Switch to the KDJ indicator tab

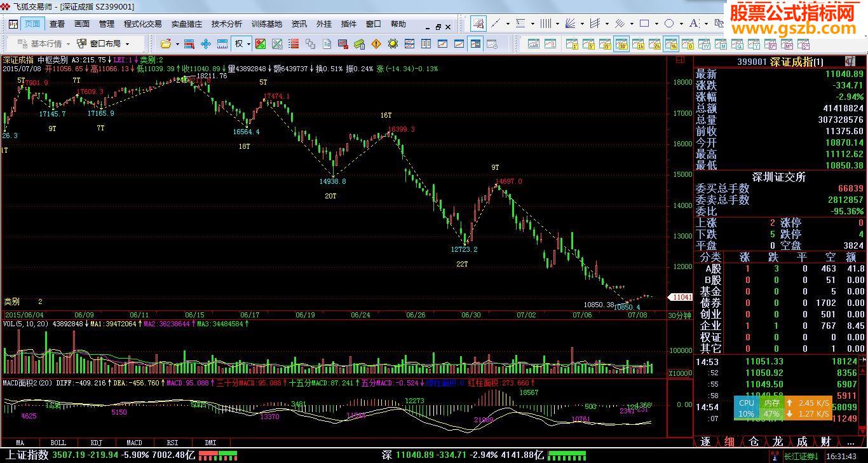coord(97,442)
